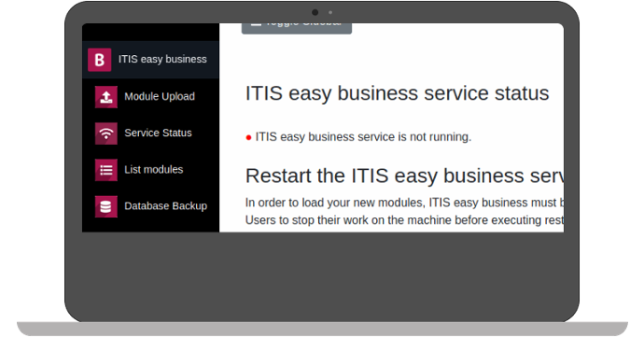Click the partly hidden Toggle Sidebar button
The height and width of the screenshot is (337, 644).
pyautogui.click(x=297, y=28)
